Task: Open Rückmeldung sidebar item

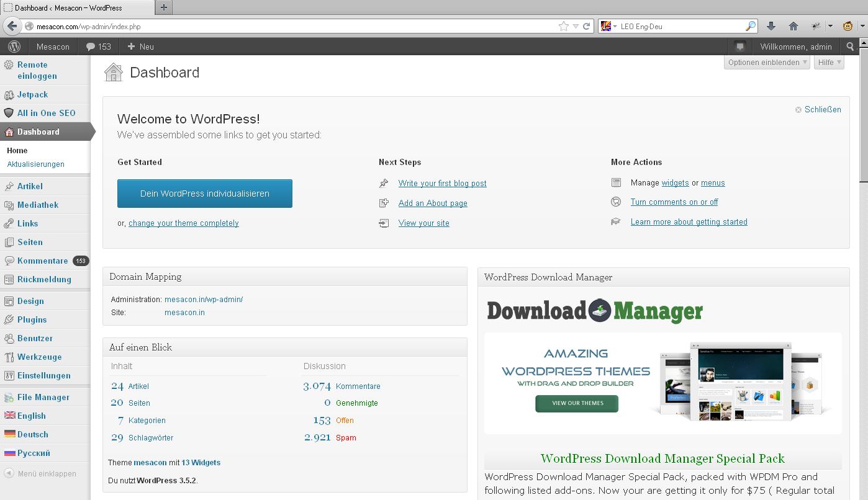Action: pos(45,279)
